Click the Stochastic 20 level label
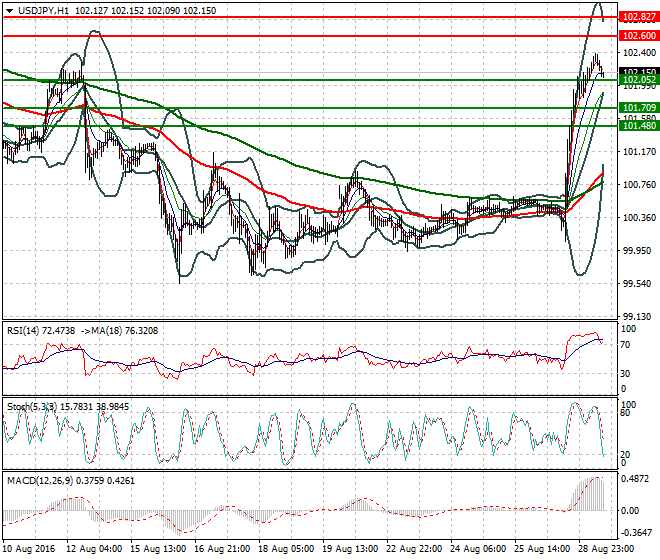This screenshot has height=560, width=660. 626,454
